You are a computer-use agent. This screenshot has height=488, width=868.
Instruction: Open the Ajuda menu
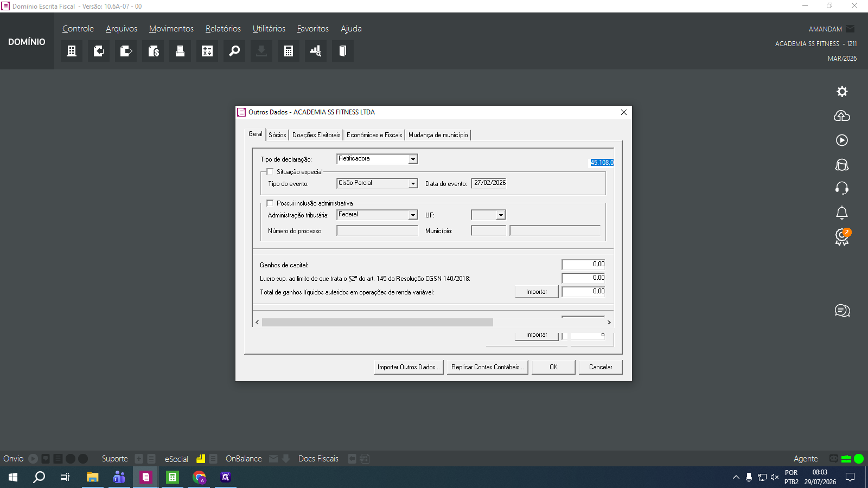pos(351,29)
